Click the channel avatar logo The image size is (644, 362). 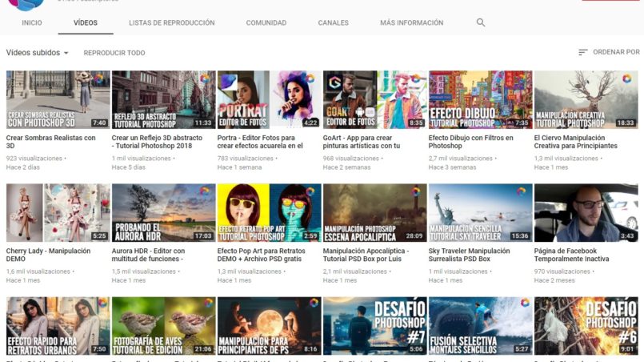pyautogui.click(x=26, y=5)
